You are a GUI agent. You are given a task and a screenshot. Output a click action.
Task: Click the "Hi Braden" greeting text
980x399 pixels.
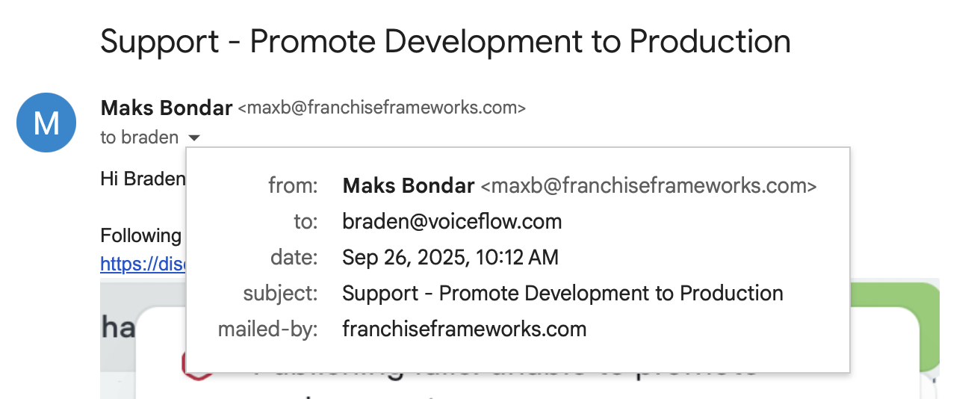[x=142, y=179]
